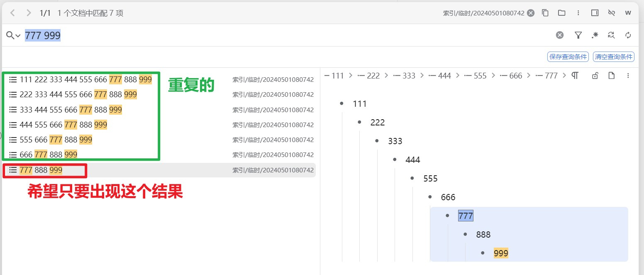Image resolution: width=644 pixels, height=275 pixels.
Task: Click 清空查询条件 button
Action: click(x=614, y=57)
